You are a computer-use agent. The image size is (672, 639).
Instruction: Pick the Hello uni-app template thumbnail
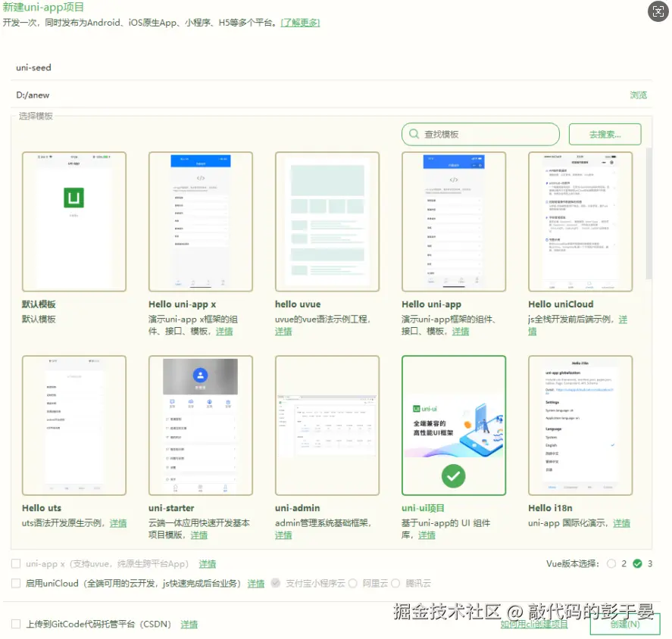coord(454,221)
